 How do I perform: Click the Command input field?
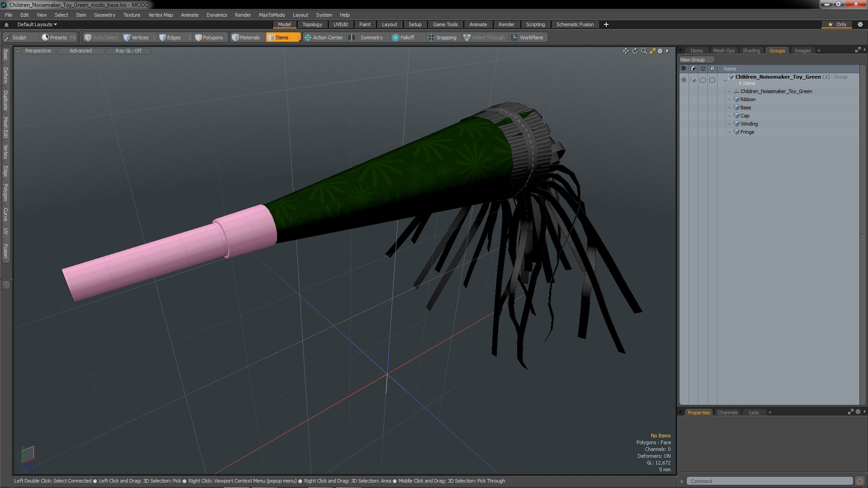click(x=769, y=481)
